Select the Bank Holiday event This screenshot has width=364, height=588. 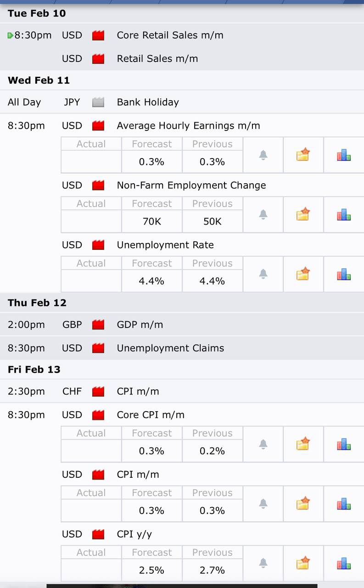pyautogui.click(x=148, y=102)
